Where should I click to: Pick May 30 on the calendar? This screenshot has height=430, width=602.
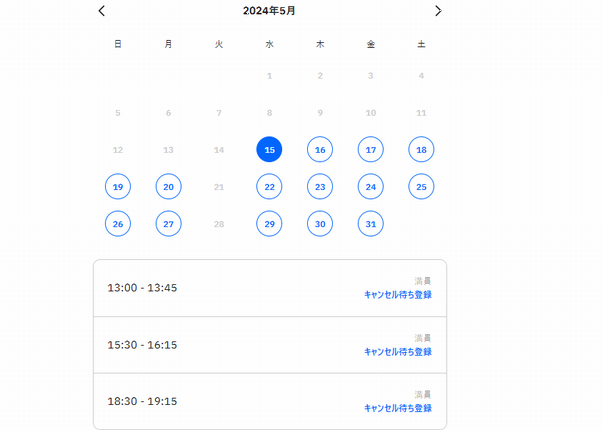[320, 224]
